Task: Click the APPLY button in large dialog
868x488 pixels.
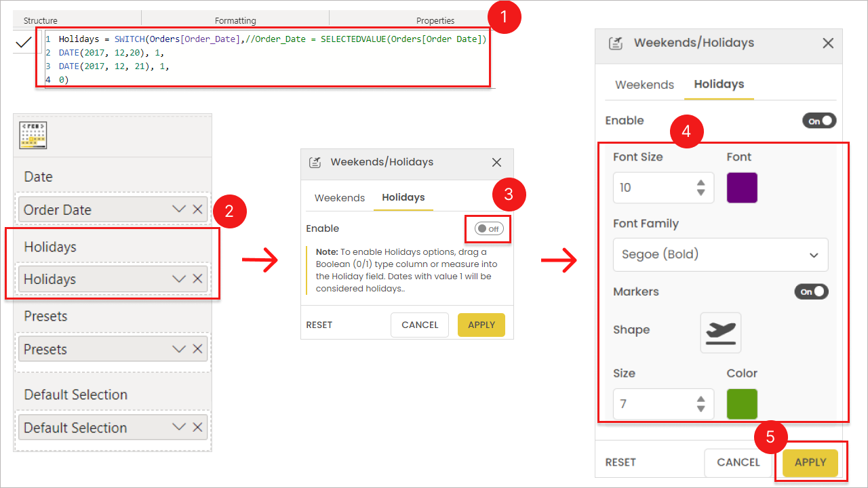Action: point(810,462)
